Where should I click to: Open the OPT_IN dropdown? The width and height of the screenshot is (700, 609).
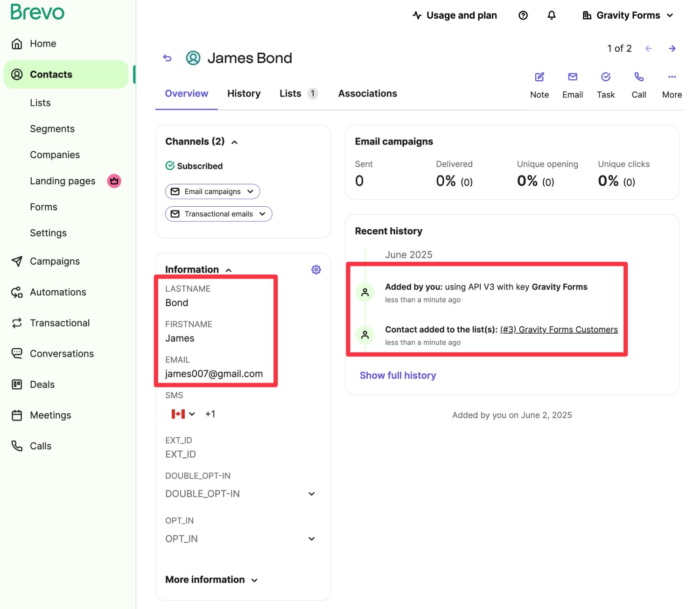click(241, 539)
